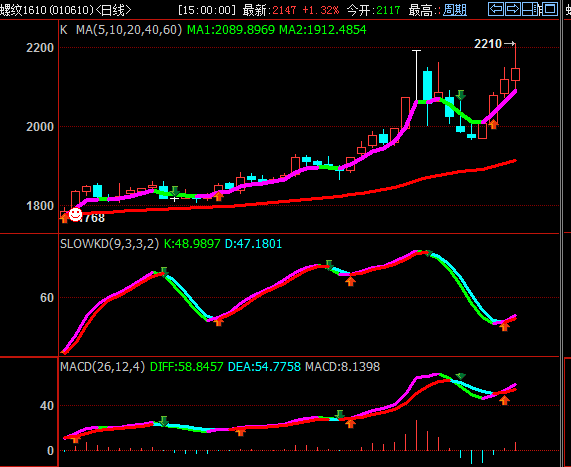Click the 最高 label in header
This screenshot has width=571, height=467.
(420, 10)
